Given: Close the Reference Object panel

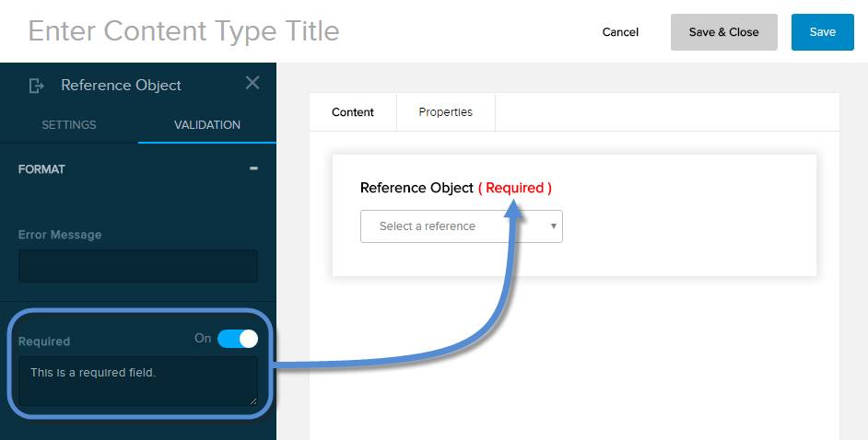Looking at the screenshot, I should pyautogui.click(x=252, y=83).
